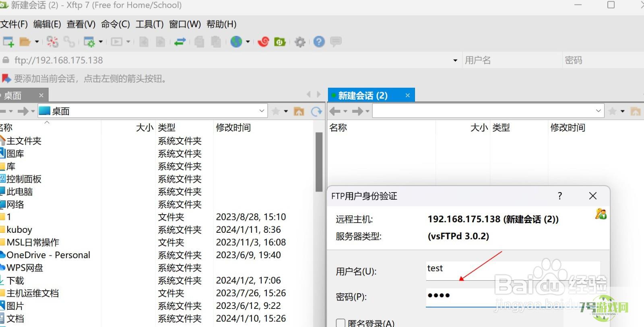Select the kuboy folder row
Viewport: 644px width, 327px height.
coord(157,230)
